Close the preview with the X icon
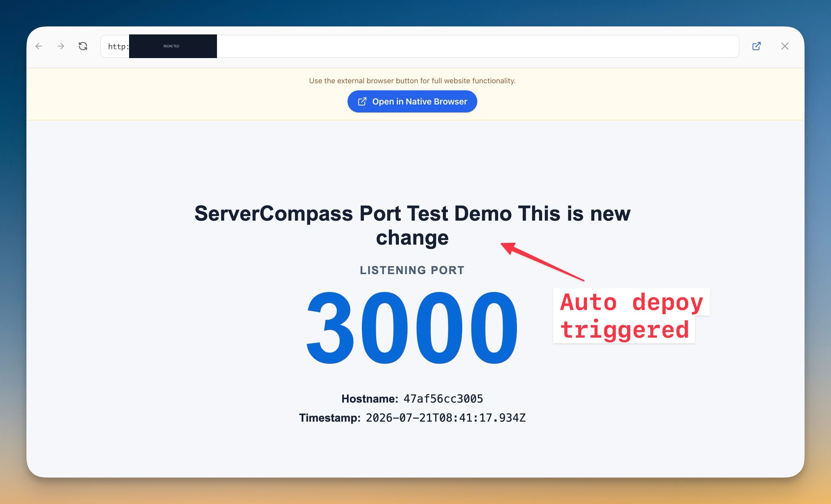Image resolution: width=831 pixels, height=504 pixels. 785,46
